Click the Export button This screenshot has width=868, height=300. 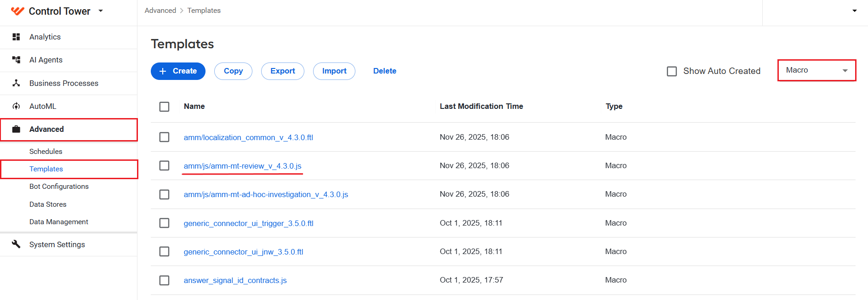pos(283,71)
